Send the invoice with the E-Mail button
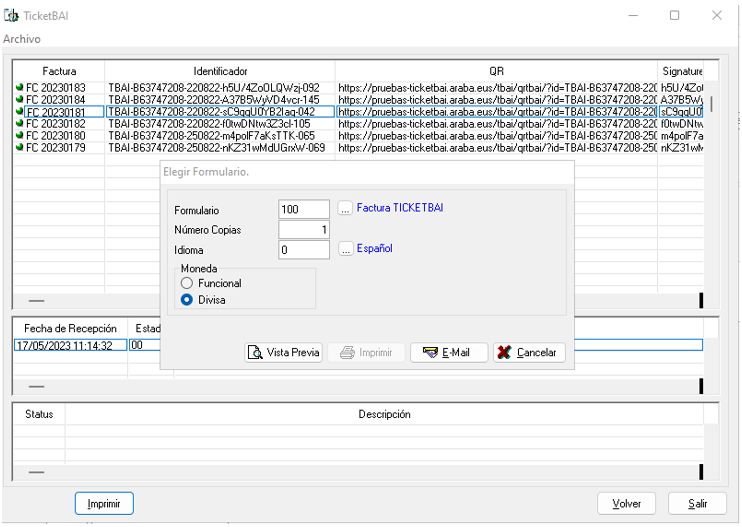Screen dimensions: 742x527 [448, 353]
